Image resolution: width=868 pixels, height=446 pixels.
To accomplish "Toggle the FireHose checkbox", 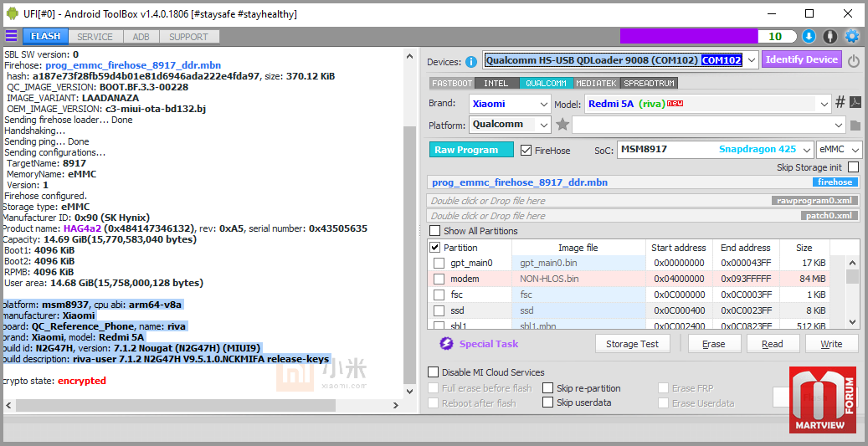I will (x=526, y=151).
